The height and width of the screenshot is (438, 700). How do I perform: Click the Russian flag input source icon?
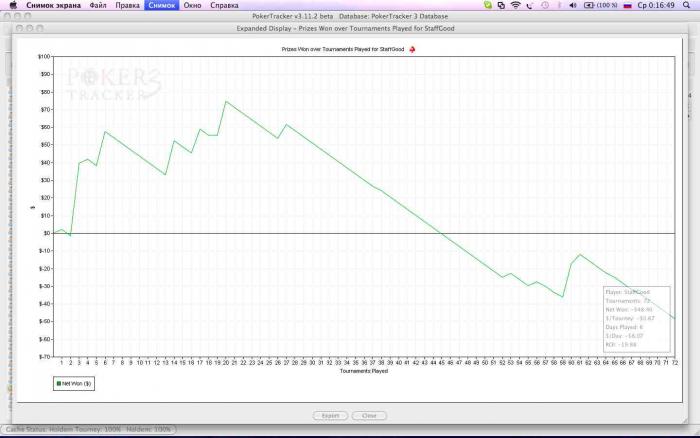point(627,5)
